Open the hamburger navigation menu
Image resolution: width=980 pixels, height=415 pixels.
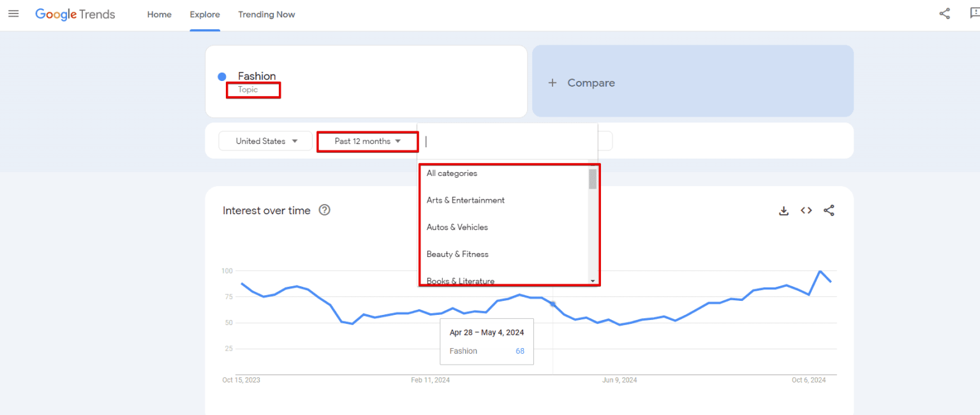pyautogui.click(x=13, y=14)
